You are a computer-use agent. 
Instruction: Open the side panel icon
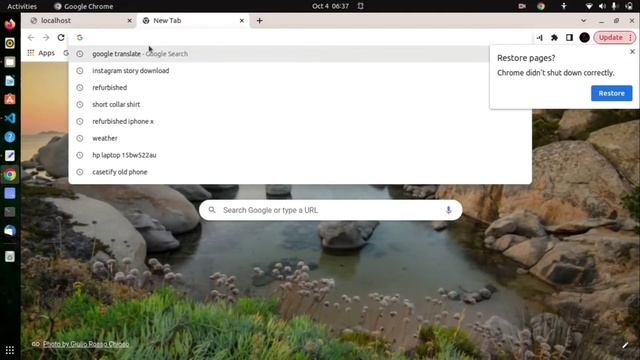(569, 38)
